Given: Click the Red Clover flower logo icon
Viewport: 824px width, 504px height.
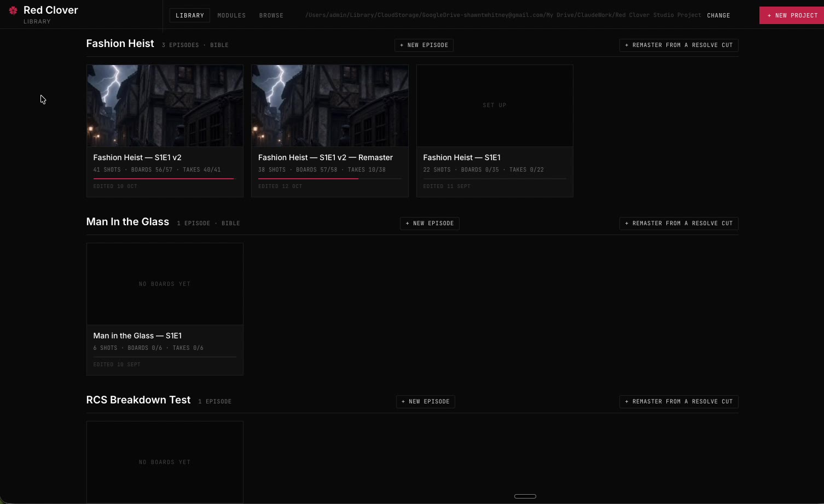Looking at the screenshot, I should click(13, 10).
